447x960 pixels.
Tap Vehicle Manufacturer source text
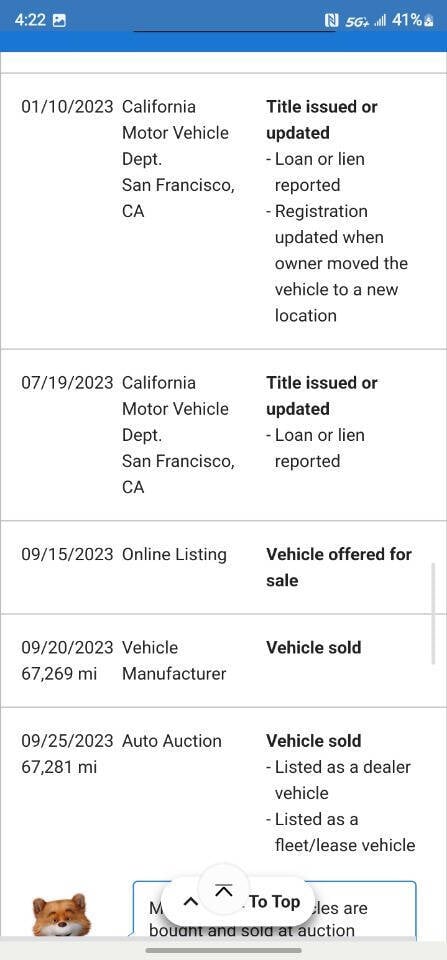[x=175, y=661]
